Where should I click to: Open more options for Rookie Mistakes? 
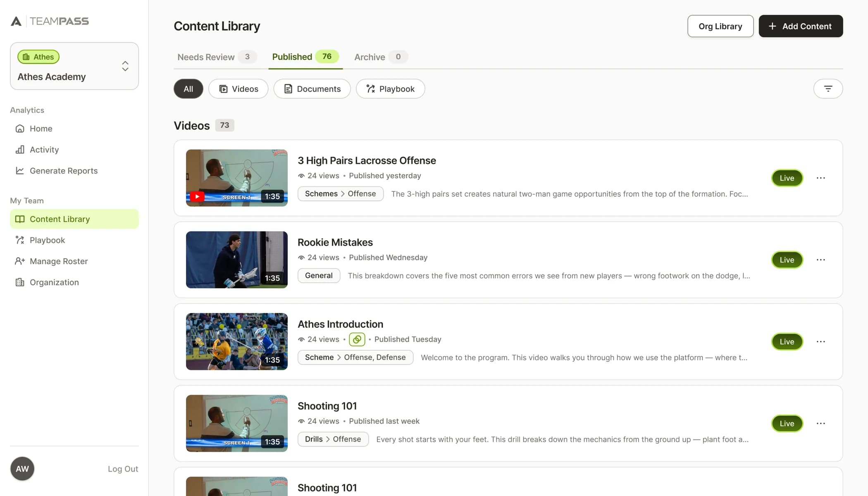click(x=821, y=260)
